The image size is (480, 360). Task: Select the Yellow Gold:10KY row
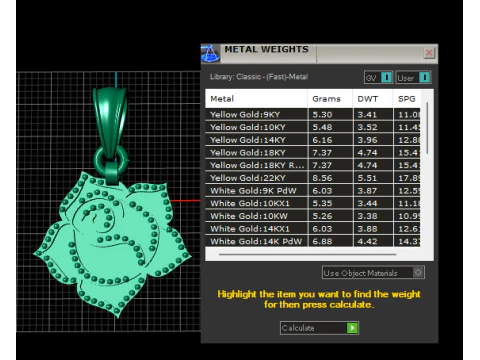coord(313,127)
